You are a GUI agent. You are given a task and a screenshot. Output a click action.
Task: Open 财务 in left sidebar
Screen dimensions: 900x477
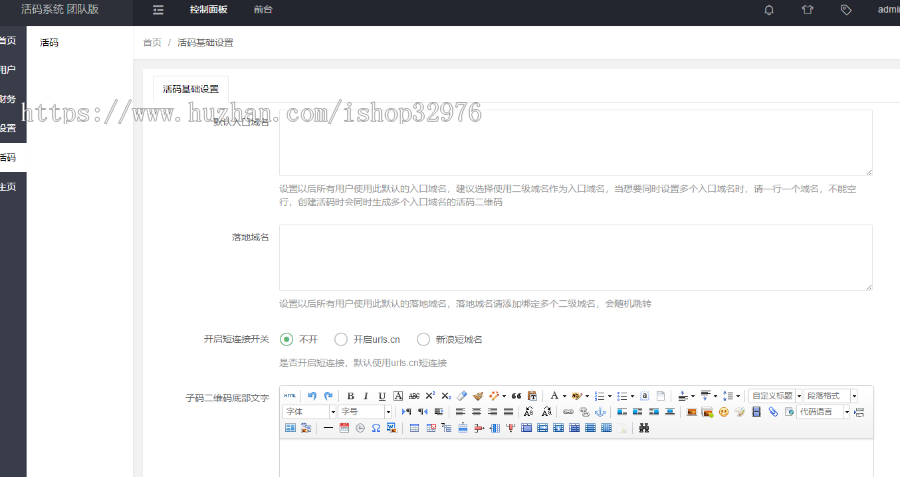click(x=7, y=99)
